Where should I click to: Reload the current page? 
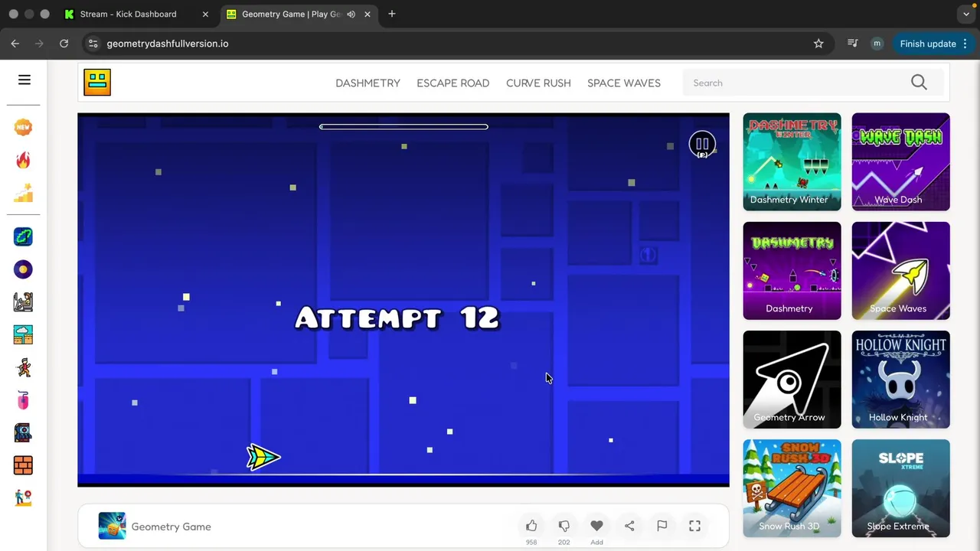pyautogui.click(x=64, y=44)
